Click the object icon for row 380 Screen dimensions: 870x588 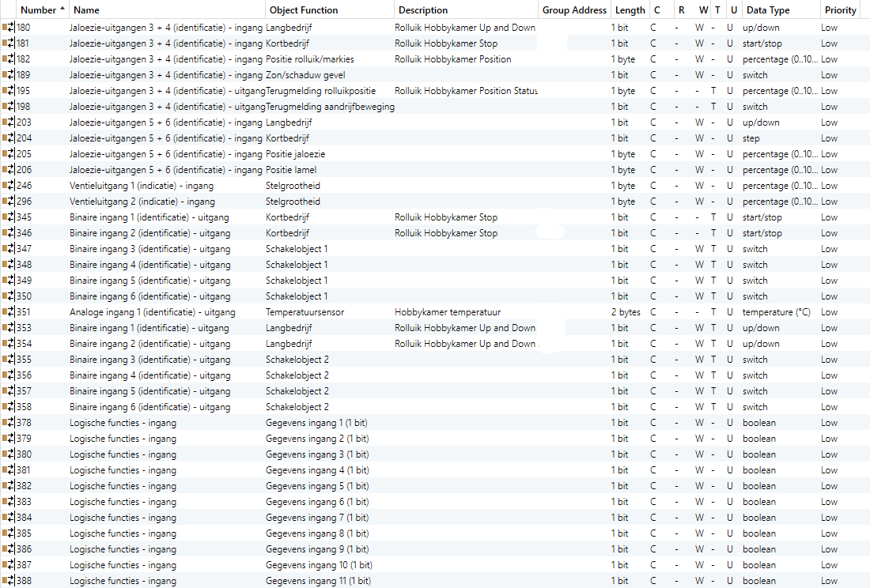point(9,454)
